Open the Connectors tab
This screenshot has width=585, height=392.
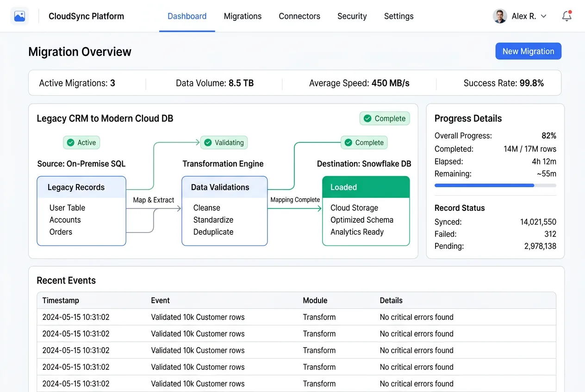pyautogui.click(x=299, y=16)
